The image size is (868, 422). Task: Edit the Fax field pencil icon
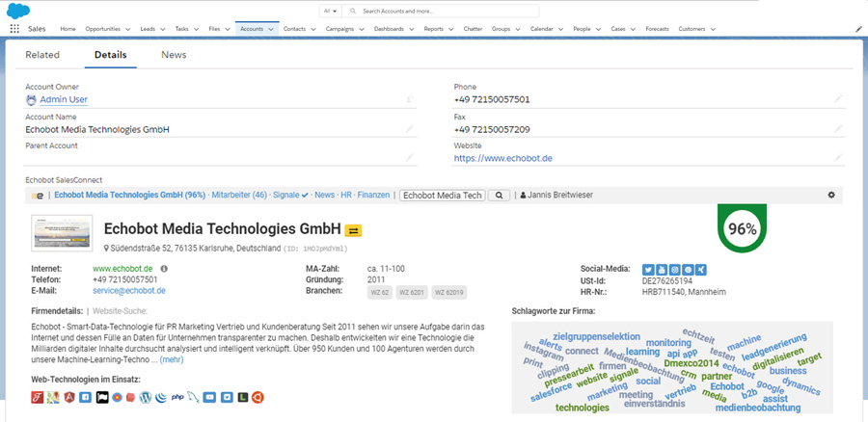(839, 128)
